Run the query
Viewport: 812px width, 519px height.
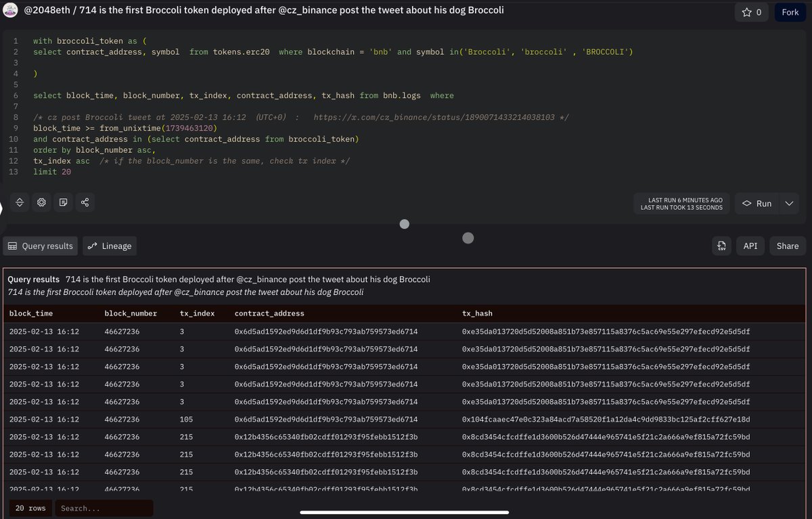coord(757,204)
